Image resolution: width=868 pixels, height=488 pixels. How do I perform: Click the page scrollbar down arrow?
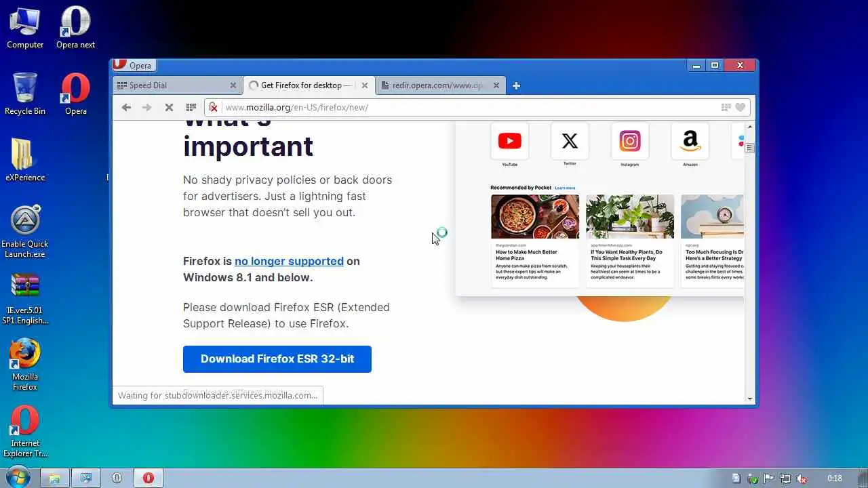pyautogui.click(x=749, y=399)
